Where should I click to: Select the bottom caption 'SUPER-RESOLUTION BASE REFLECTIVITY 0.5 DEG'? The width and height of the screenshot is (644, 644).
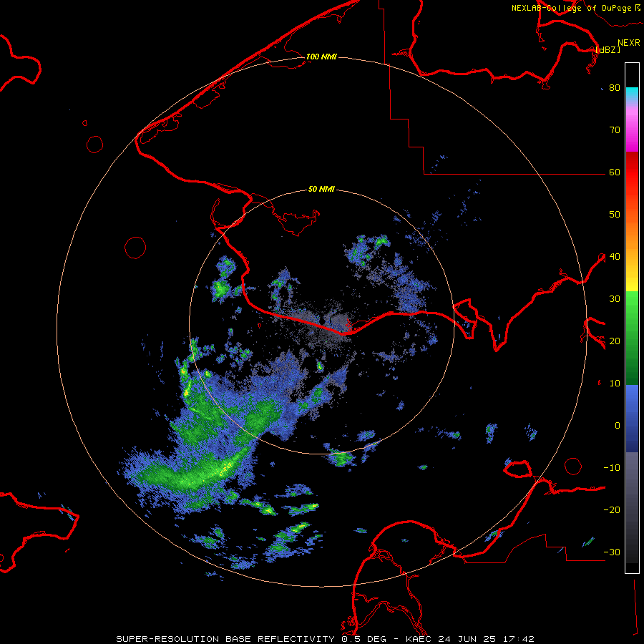pyautogui.click(x=250, y=639)
